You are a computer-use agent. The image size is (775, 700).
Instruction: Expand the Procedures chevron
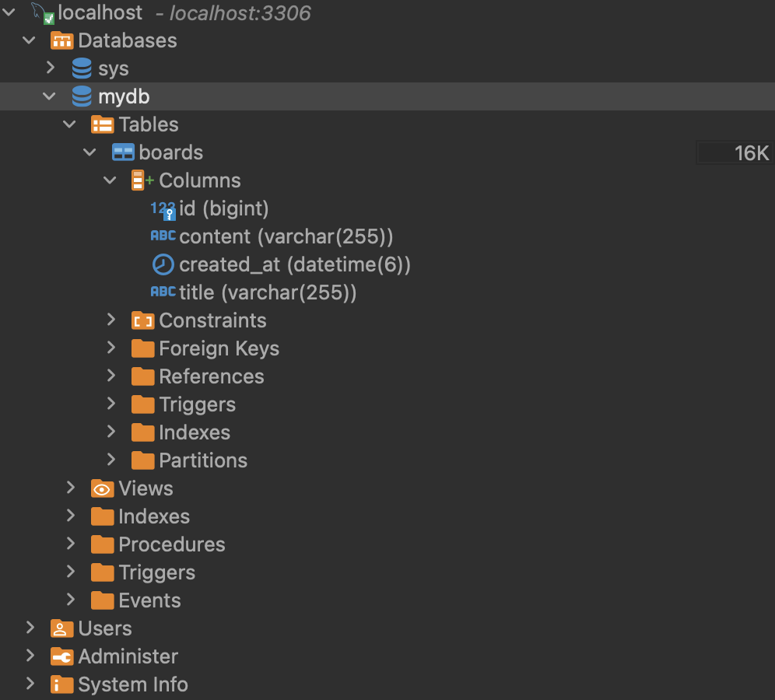[x=71, y=544]
